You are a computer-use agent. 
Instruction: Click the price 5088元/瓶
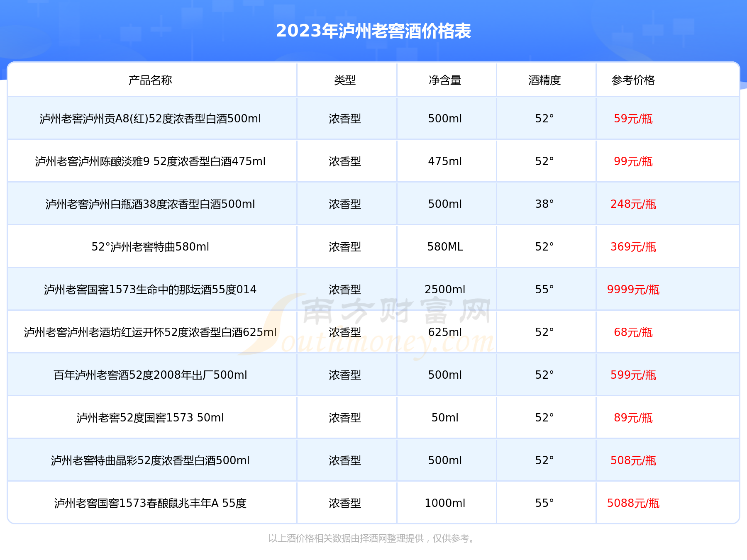(633, 503)
